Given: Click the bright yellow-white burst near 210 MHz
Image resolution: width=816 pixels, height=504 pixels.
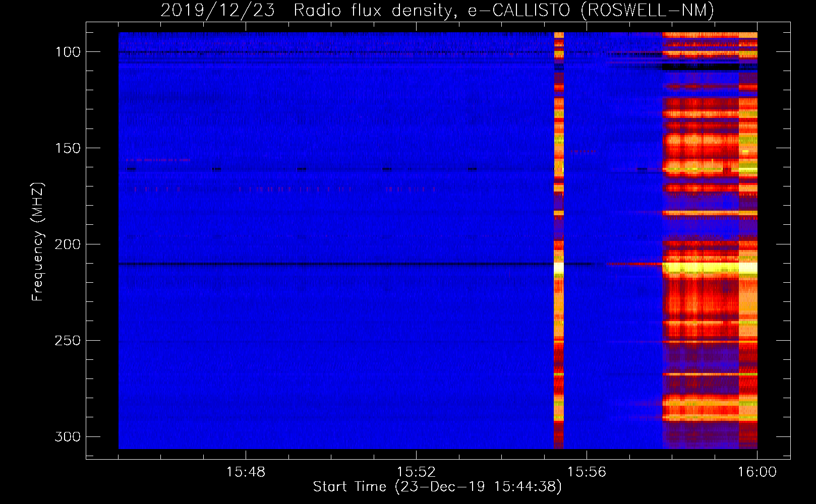Looking at the screenshot, I should (x=710, y=268).
